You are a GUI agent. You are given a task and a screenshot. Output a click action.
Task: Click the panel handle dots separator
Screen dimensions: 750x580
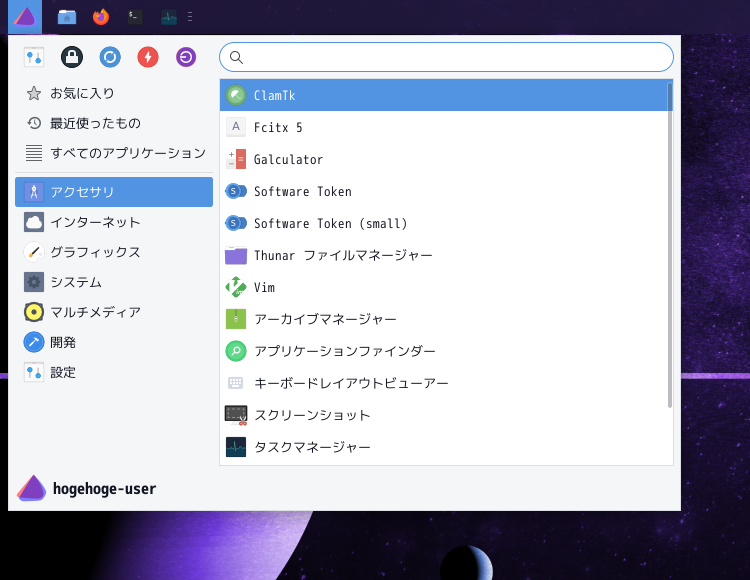pos(190,17)
